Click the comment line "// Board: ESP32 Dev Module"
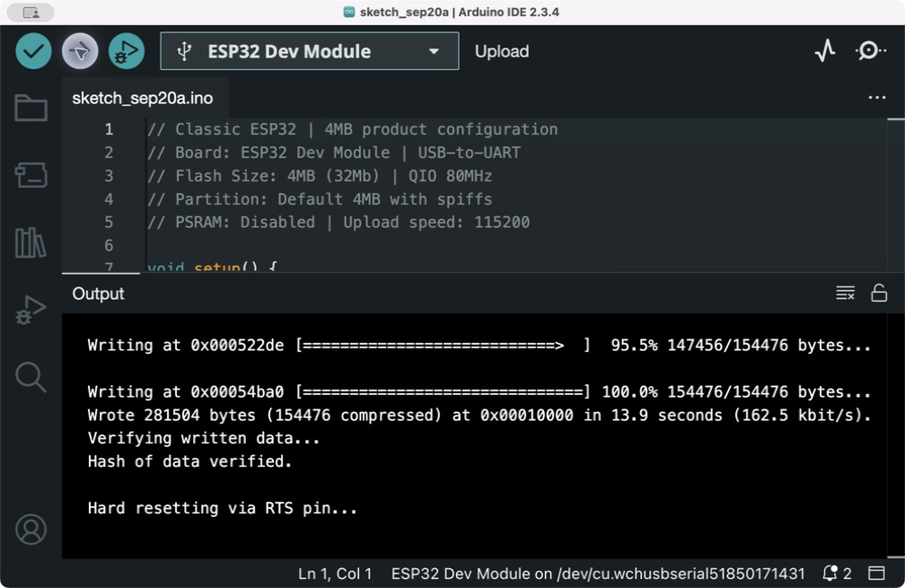This screenshot has width=905, height=588. coord(334,153)
